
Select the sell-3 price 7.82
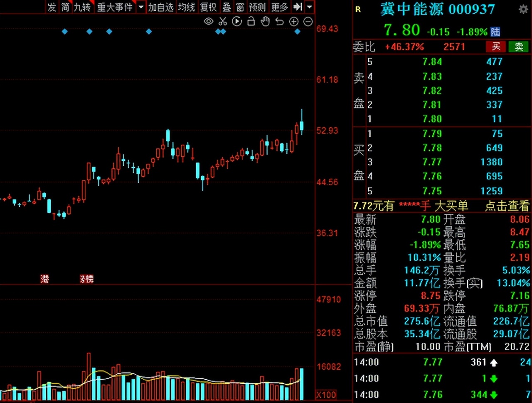[432, 91]
